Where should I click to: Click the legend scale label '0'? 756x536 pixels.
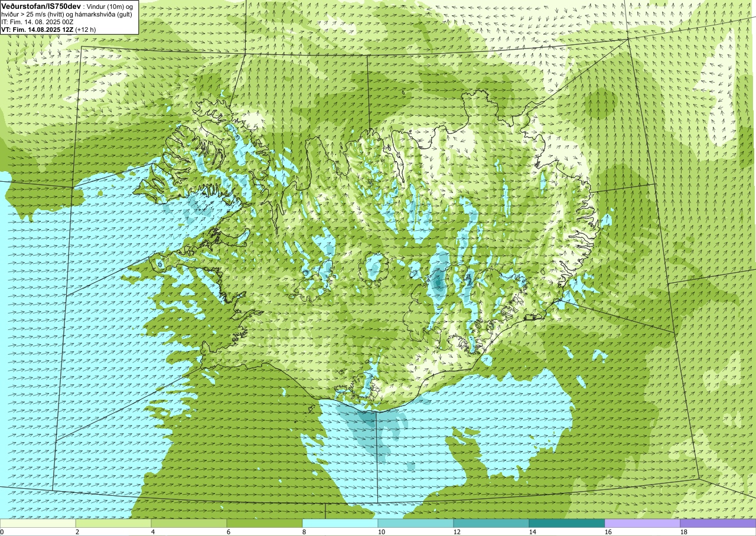(x=2, y=532)
